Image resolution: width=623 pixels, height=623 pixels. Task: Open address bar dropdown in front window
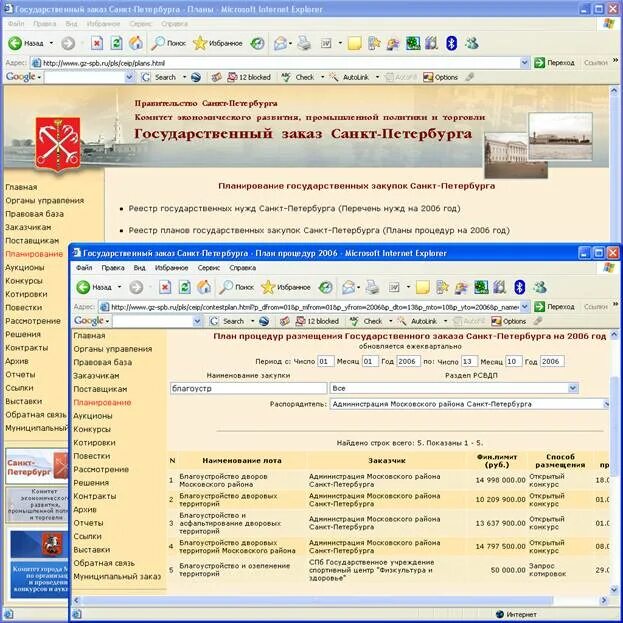point(524,307)
